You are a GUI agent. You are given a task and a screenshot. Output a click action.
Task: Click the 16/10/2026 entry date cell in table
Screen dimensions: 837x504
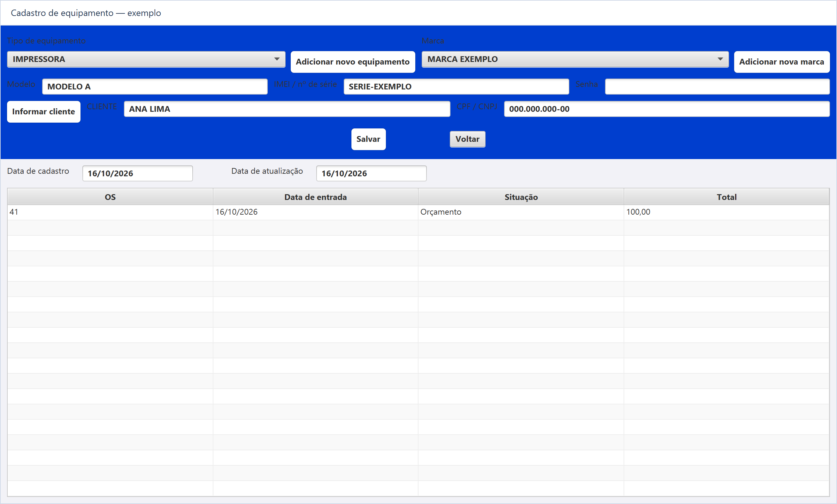pos(315,212)
